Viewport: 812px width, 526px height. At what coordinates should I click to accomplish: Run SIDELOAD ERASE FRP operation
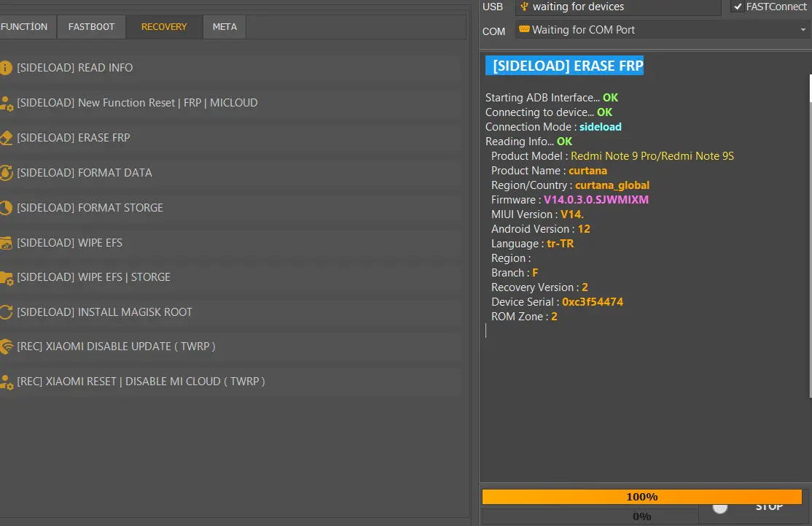(x=230, y=138)
